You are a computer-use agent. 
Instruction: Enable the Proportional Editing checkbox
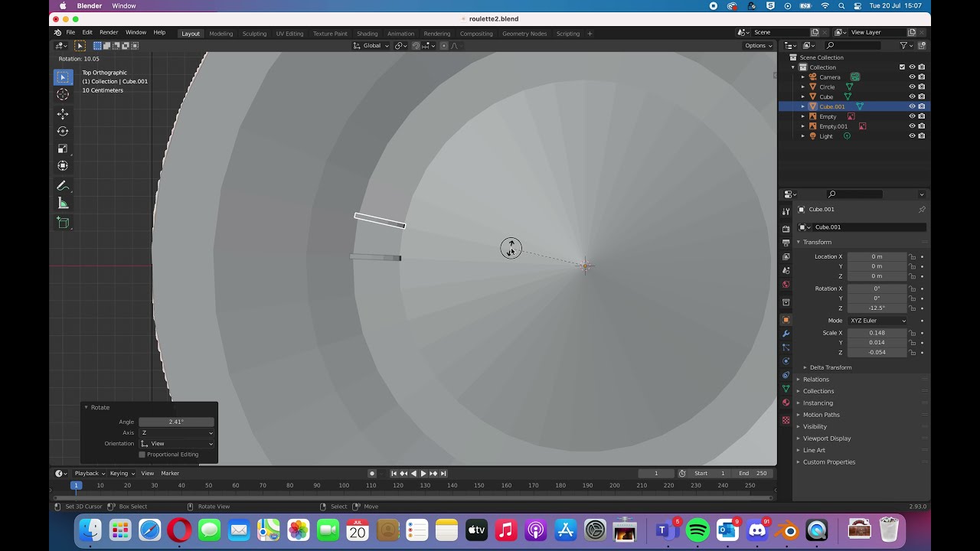pyautogui.click(x=142, y=455)
